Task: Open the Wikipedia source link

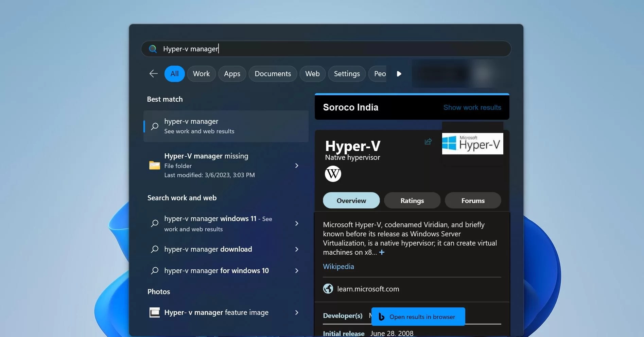Action: 338,267
